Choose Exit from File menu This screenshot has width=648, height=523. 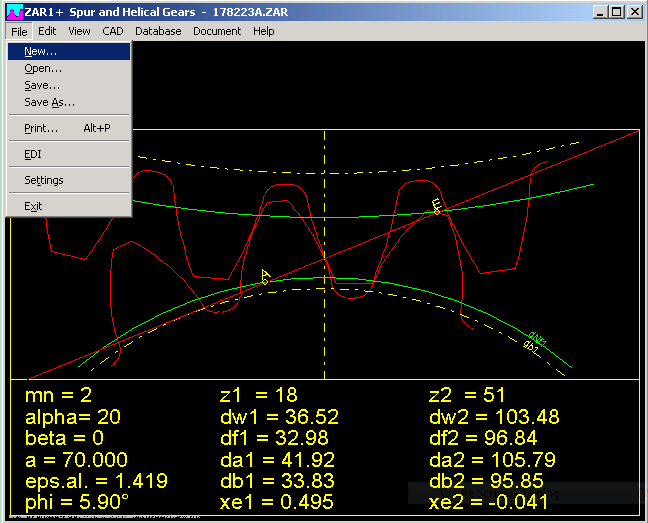tap(69, 206)
